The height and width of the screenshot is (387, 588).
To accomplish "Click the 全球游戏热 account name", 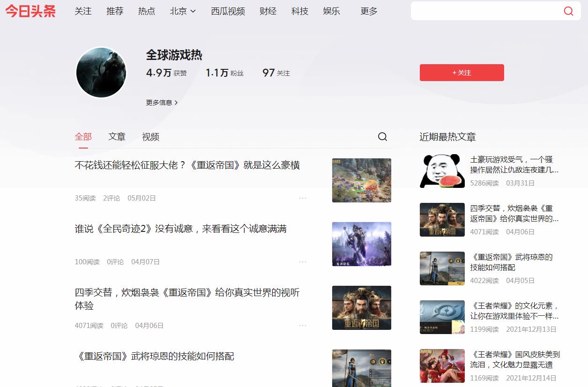I will pyautogui.click(x=174, y=55).
